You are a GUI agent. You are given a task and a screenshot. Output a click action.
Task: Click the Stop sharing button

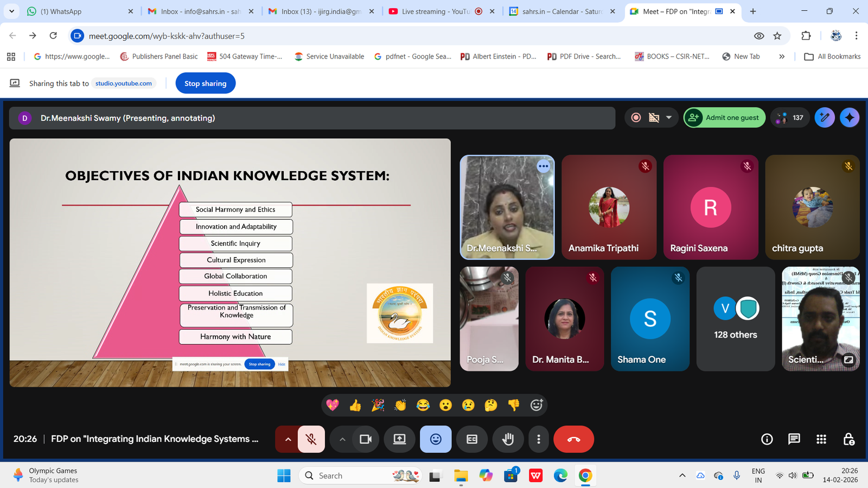pyautogui.click(x=205, y=84)
